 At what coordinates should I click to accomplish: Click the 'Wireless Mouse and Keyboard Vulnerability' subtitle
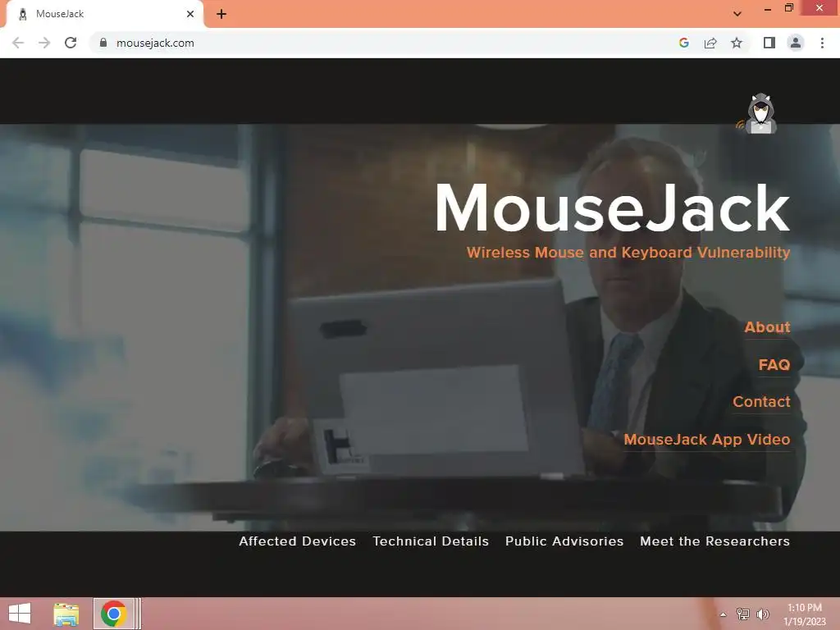click(628, 253)
